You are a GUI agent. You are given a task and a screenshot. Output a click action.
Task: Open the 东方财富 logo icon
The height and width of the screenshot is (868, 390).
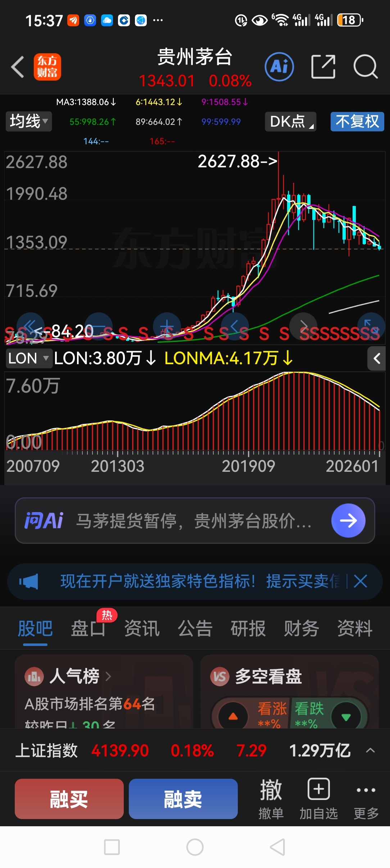pyautogui.click(x=47, y=67)
